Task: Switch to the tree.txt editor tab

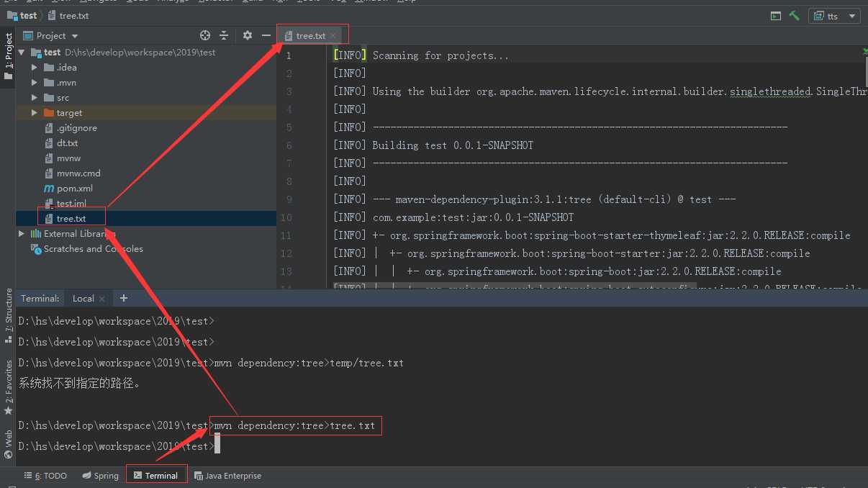Action: [x=311, y=35]
